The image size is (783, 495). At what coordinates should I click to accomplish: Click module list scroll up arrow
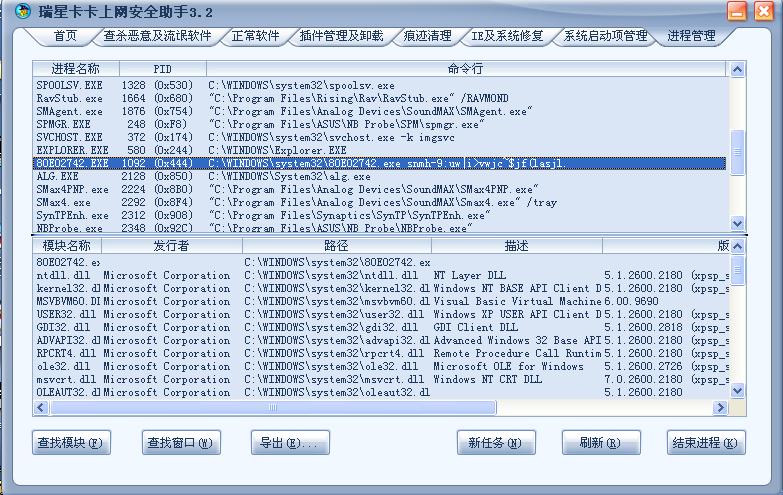coord(738,246)
